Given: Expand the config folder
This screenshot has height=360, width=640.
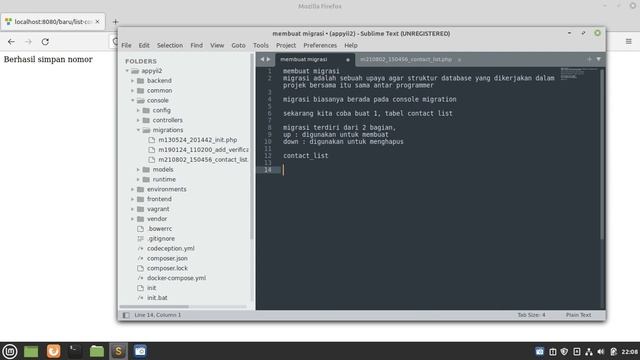Looking at the screenshot, I should [x=138, y=110].
